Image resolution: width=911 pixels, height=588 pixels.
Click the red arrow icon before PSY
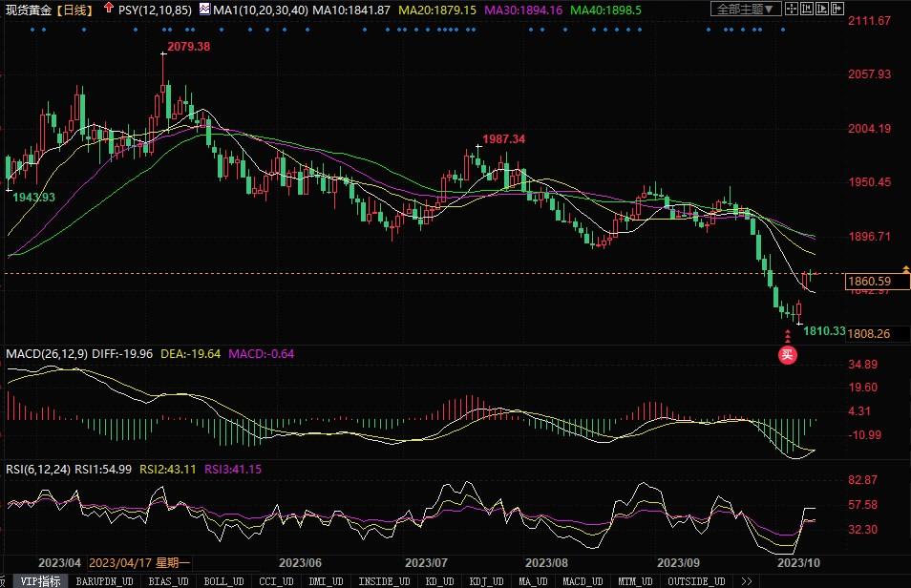[x=110, y=10]
